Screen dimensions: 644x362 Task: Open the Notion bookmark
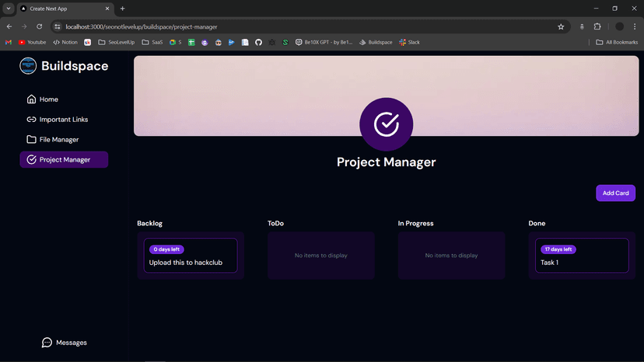click(x=65, y=42)
